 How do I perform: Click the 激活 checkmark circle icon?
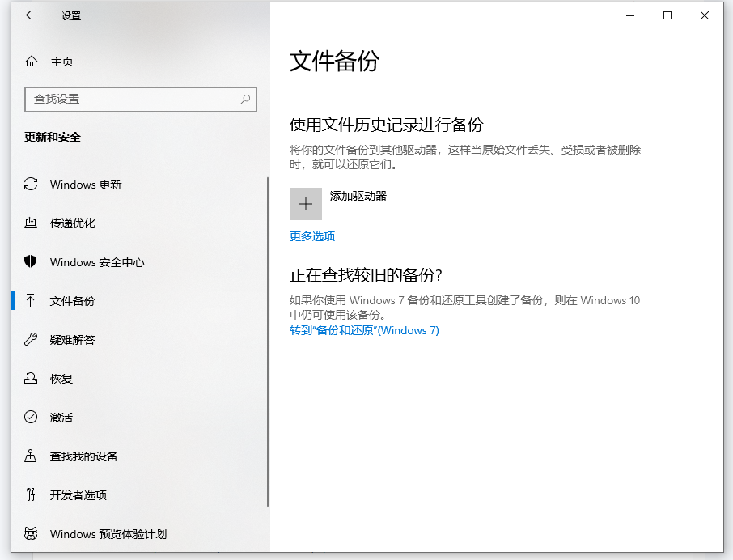pos(31,417)
